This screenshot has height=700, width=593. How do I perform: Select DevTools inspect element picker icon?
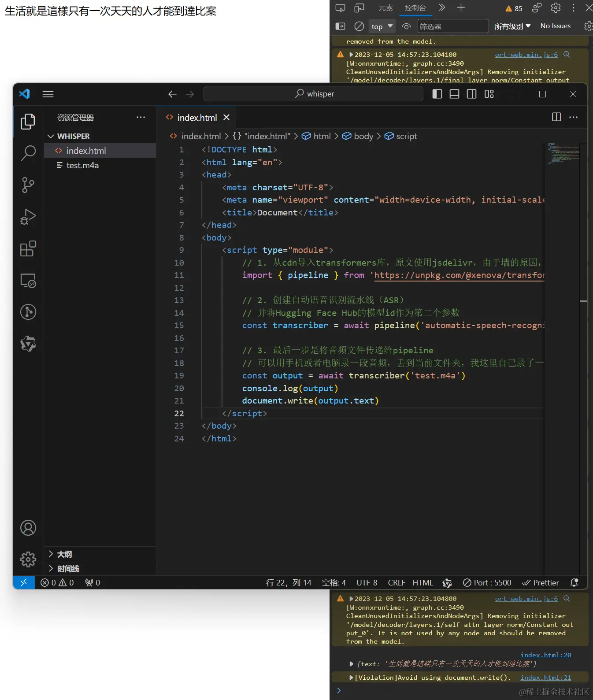tap(340, 8)
